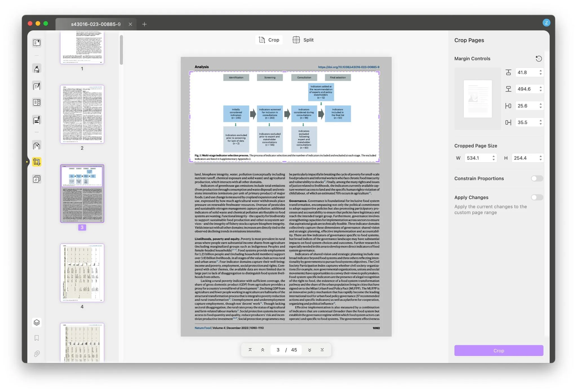Click reset Margin Controls icon
Viewport: 577px width, 392px height.
coord(539,59)
